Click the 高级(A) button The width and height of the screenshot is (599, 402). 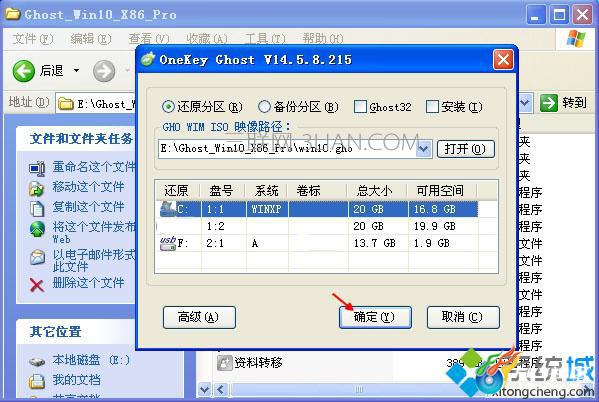click(199, 317)
